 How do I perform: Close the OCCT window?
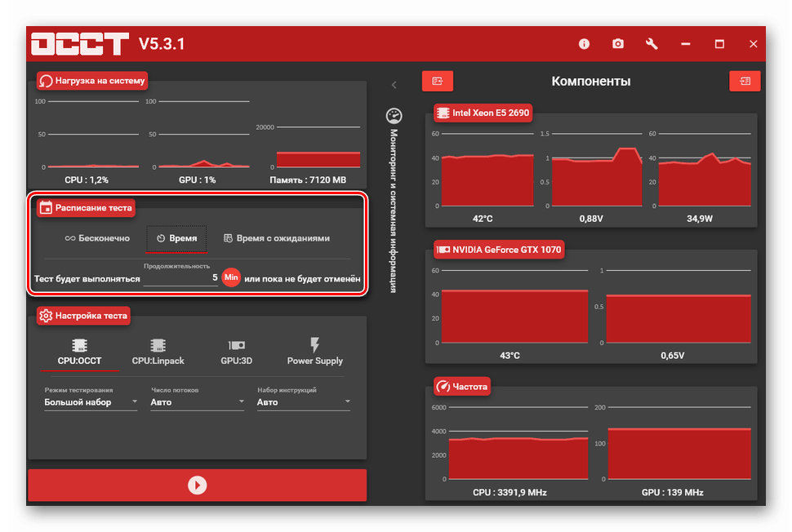pyautogui.click(x=753, y=44)
